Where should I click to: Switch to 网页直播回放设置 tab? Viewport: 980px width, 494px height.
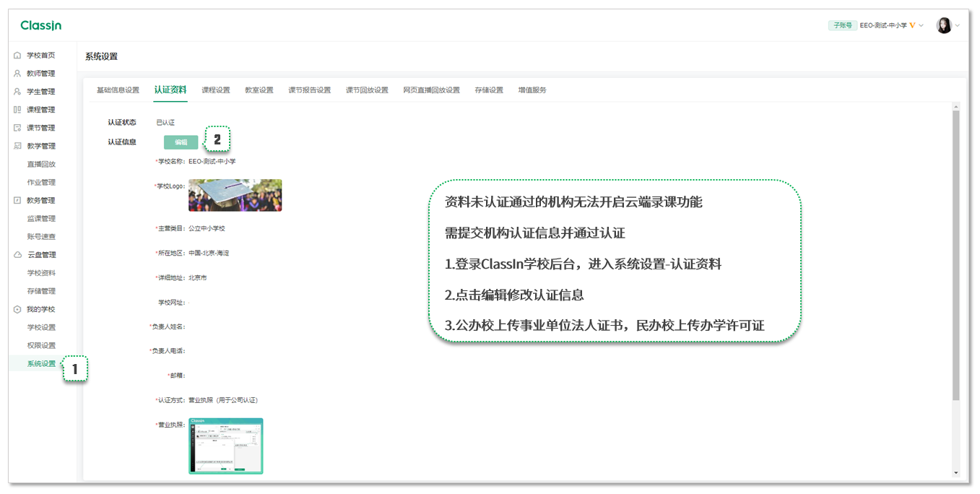pos(431,90)
